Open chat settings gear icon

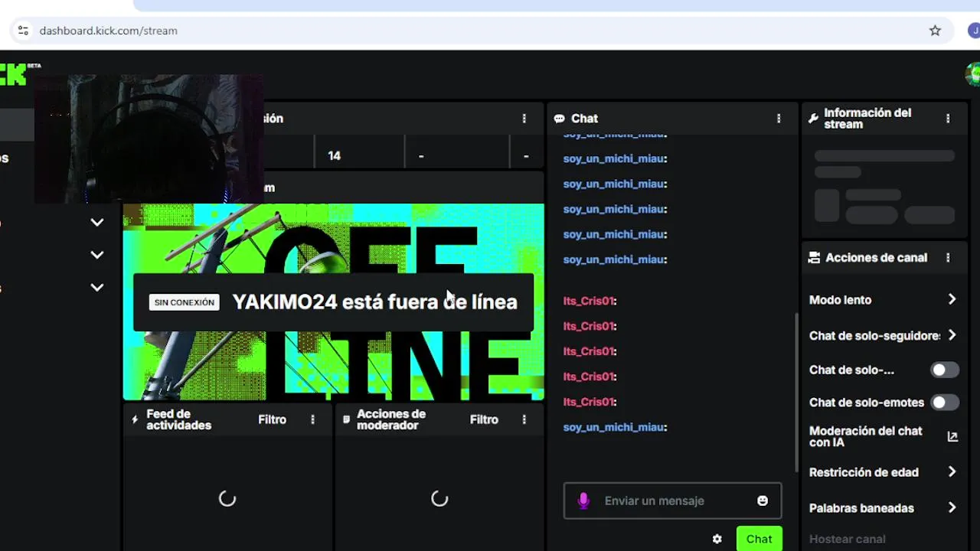point(717,539)
